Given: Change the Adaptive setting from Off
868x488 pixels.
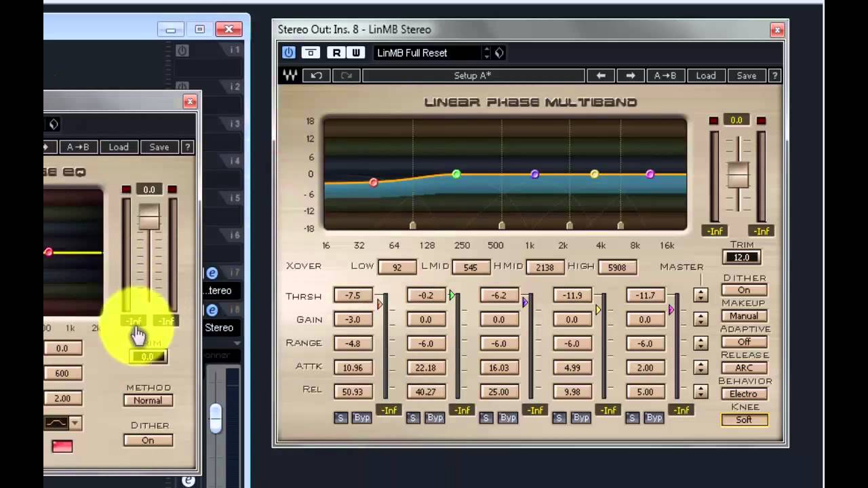Looking at the screenshot, I should (744, 342).
